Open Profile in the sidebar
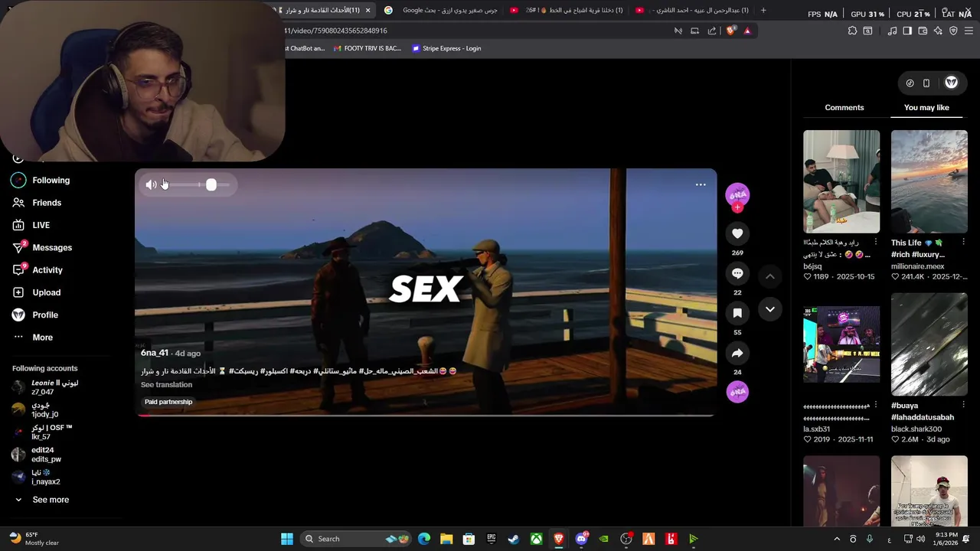Image resolution: width=980 pixels, height=551 pixels. pos(35,315)
